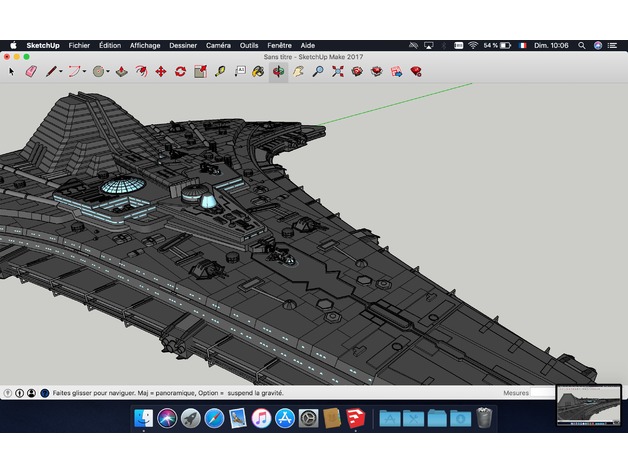Screen dimensions: 628x472
Task: Open Launchpad rocket in the Dock
Action: (x=190, y=418)
